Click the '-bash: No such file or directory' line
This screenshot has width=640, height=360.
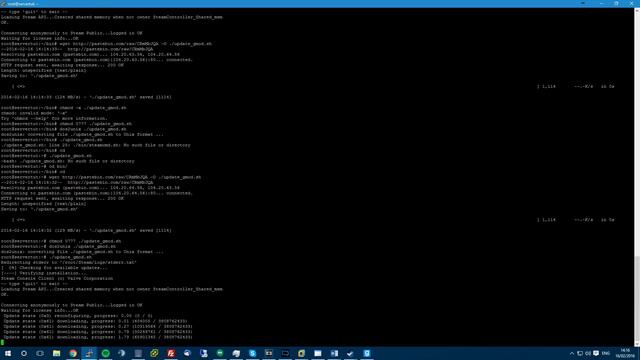click(x=67, y=161)
